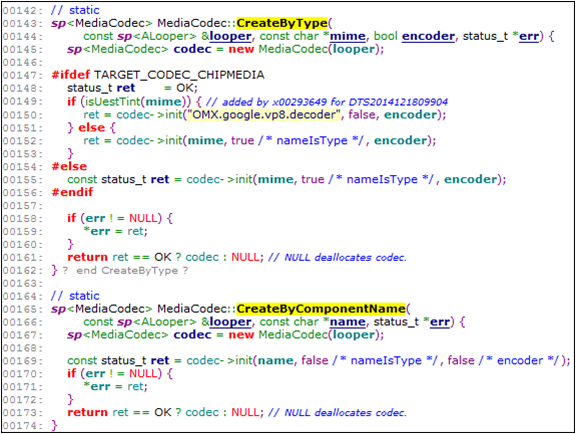The width and height of the screenshot is (576, 434).
Task: Click line number 00155
Action: tap(23, 180)
